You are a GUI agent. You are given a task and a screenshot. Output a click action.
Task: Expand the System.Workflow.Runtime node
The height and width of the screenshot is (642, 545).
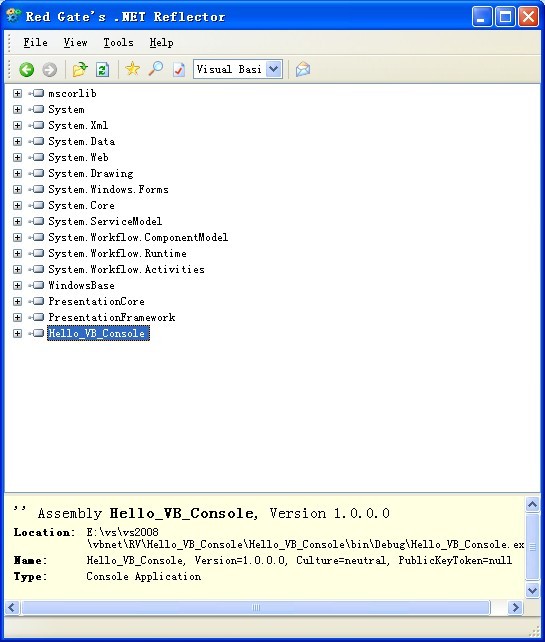click(17, 253)
